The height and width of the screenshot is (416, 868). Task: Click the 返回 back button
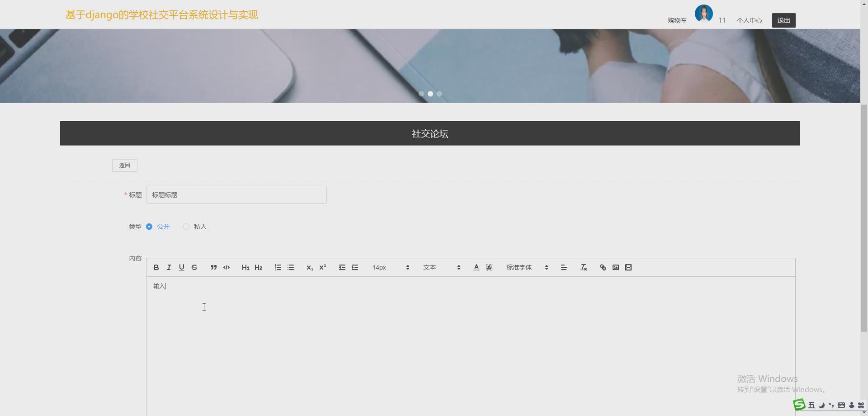pyautogui.click(x=125, y=165)
